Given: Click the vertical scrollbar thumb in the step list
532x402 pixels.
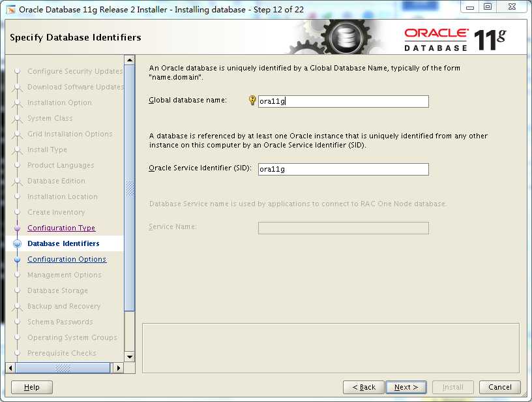Looking at the screenshot, I should 130,188.
